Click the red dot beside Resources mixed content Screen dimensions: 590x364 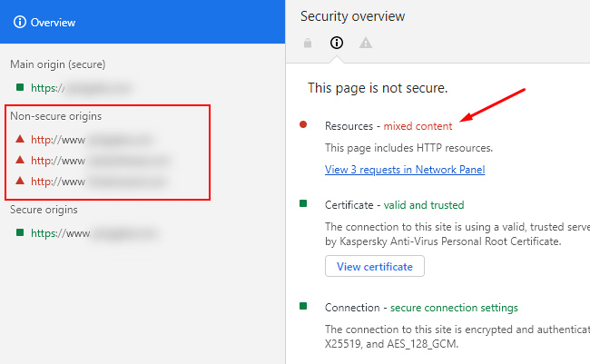[x=303, y=124]
